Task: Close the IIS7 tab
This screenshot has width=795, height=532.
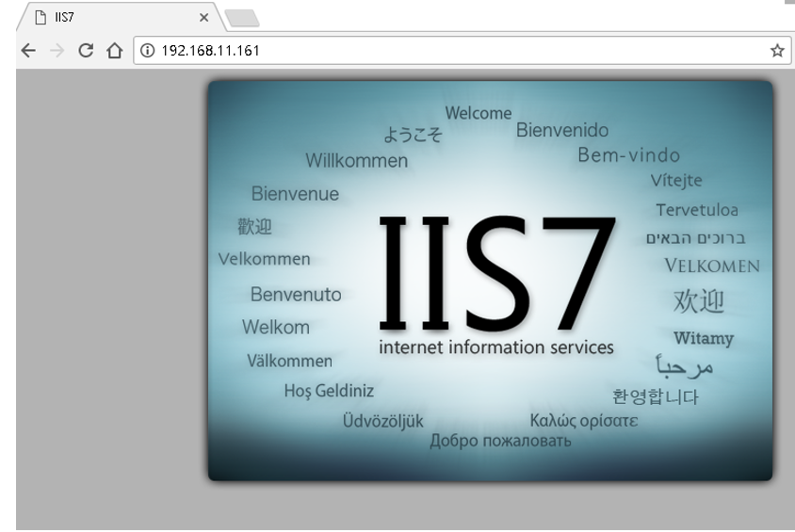Action: click(x=203, y=18)
